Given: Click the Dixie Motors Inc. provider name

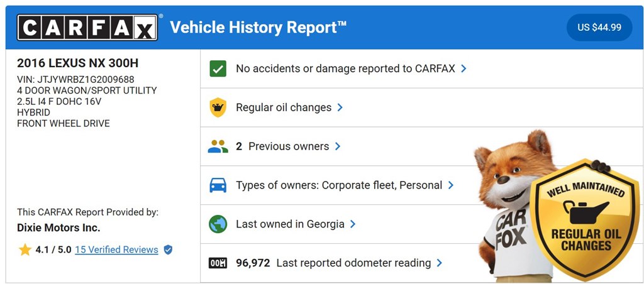Looking at the screenshot, I should (x=58, y=228).
